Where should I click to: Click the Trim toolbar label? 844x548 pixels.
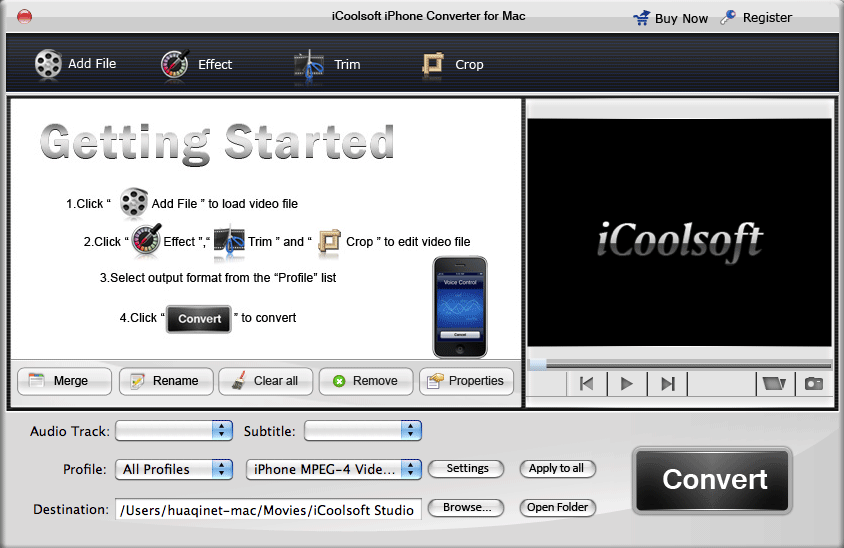point(347,65)
